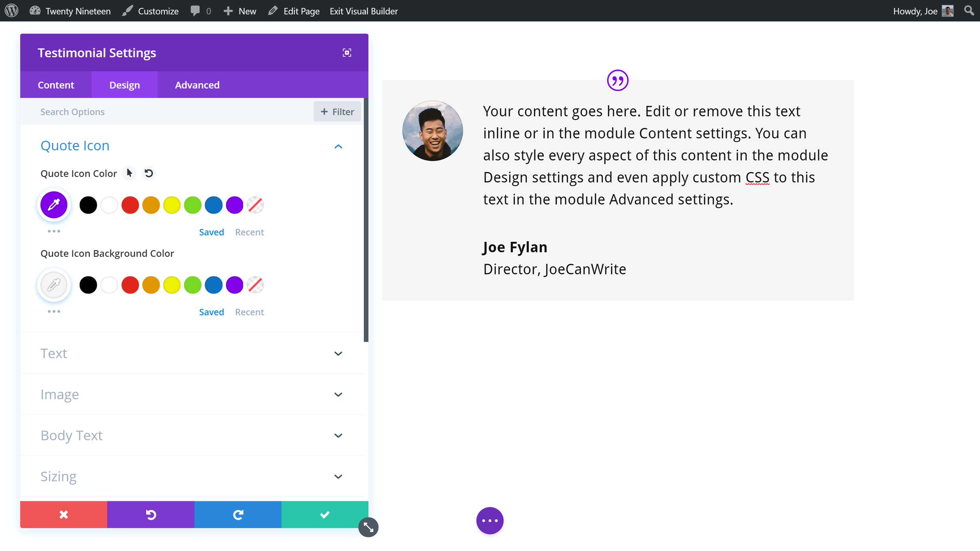
Task: Click the WordPress logo icon in admin bar
Action: 12,11
